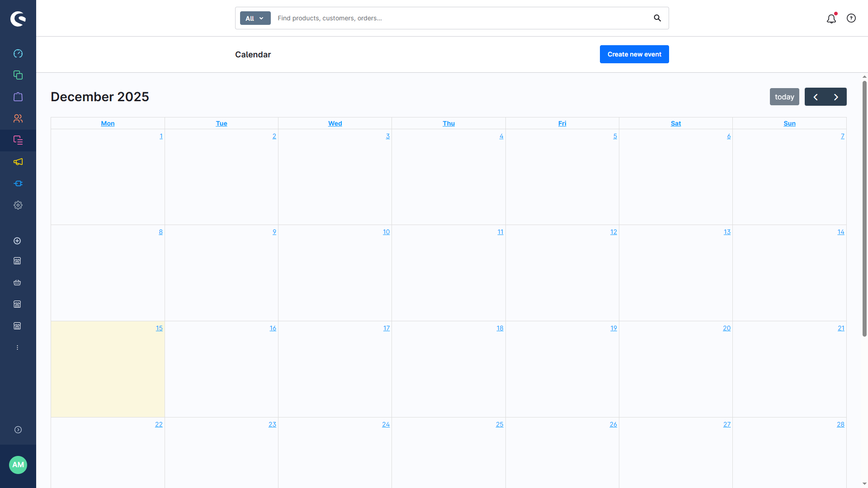Open December 18 via its date link
This screenshot has height=488, width=868.
pyautogui.click(x=500, y=328)
